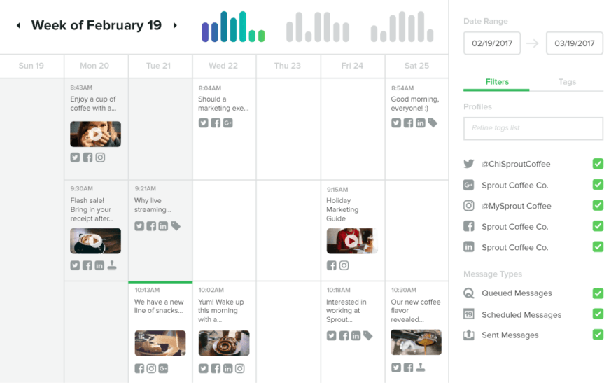This screenshot has height=383, width=616.
Task: Disable the Sent Messages checkbox
Action: pyautogui.click(x=598, y=335)
